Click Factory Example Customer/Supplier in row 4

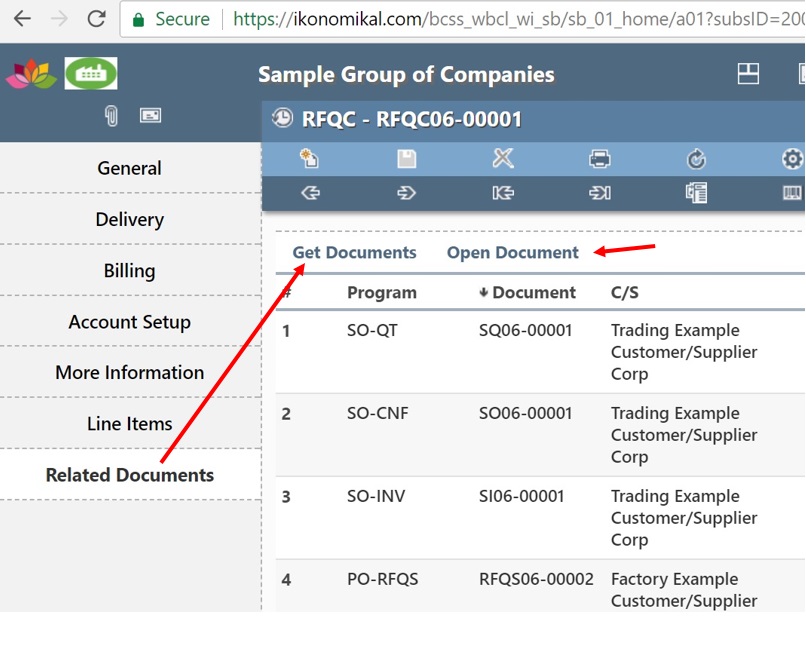pos(684,590)
